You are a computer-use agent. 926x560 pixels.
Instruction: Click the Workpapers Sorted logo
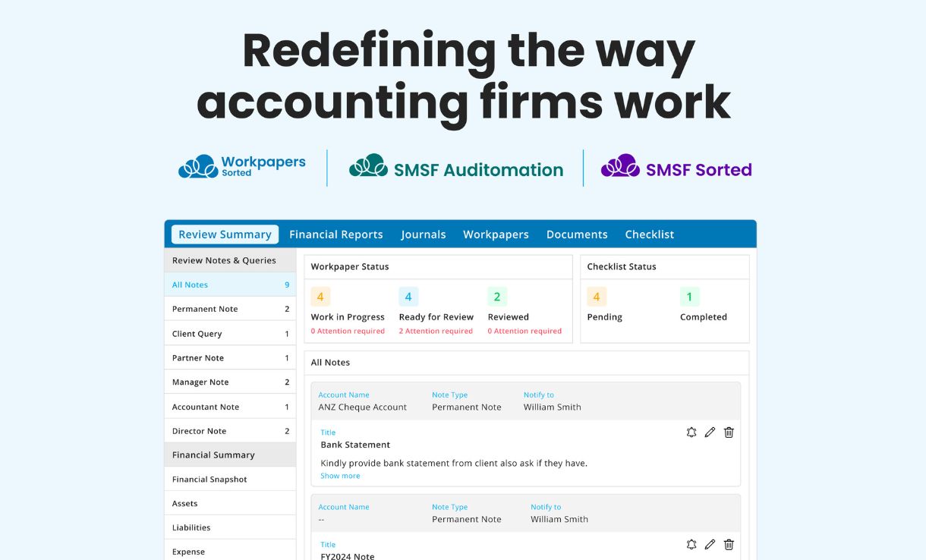pyautogui.click(x=242, y=167)
